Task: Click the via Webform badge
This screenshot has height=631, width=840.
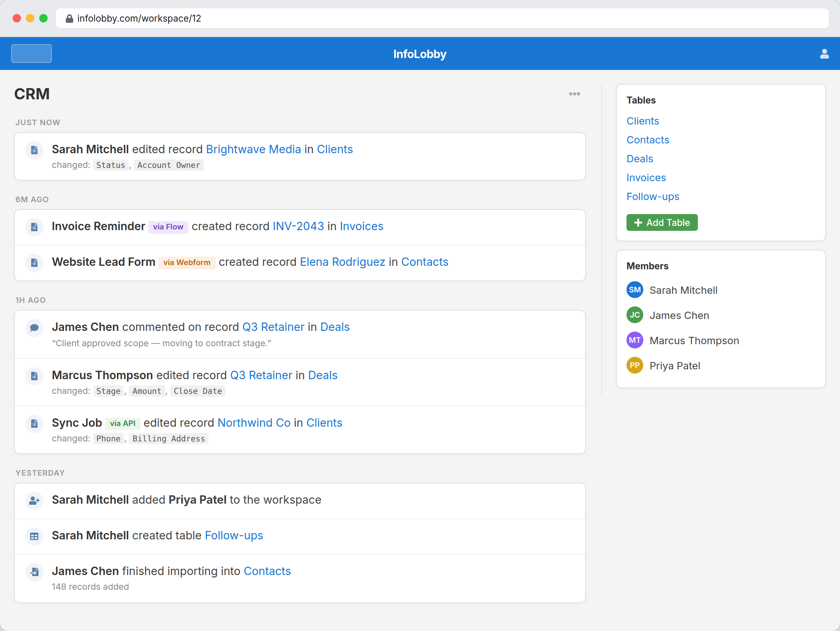Action: click(x=187, y=263)
